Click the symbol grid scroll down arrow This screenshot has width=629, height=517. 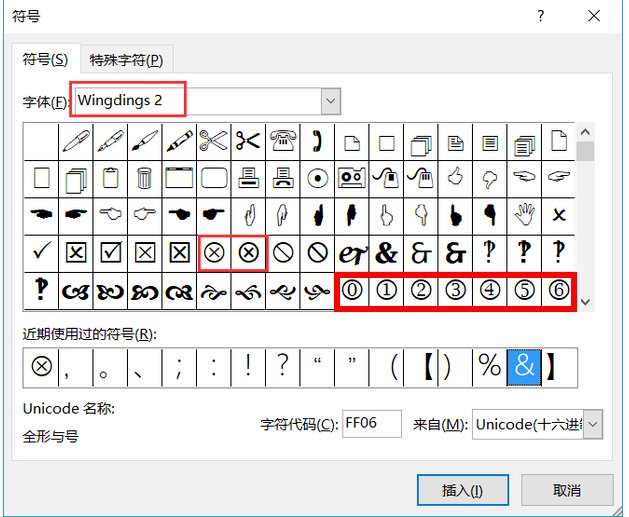585,302
